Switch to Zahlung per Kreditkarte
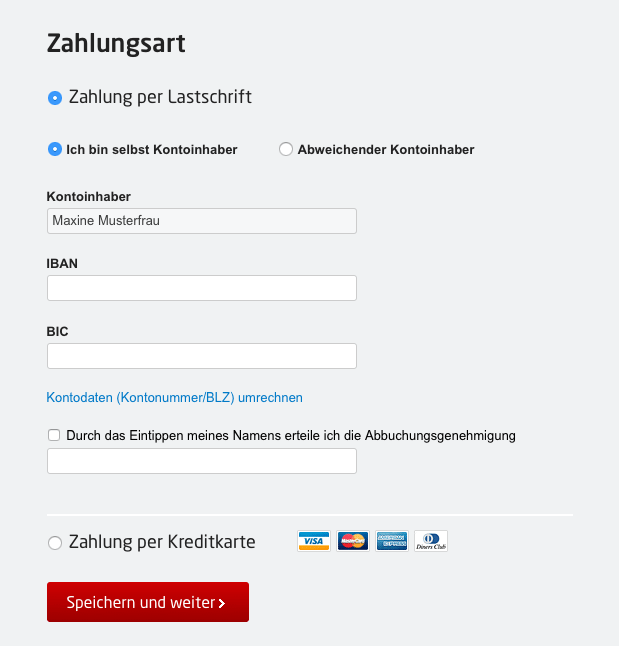The height and width of the screenshot is (646, 619). tap(55, 543)
